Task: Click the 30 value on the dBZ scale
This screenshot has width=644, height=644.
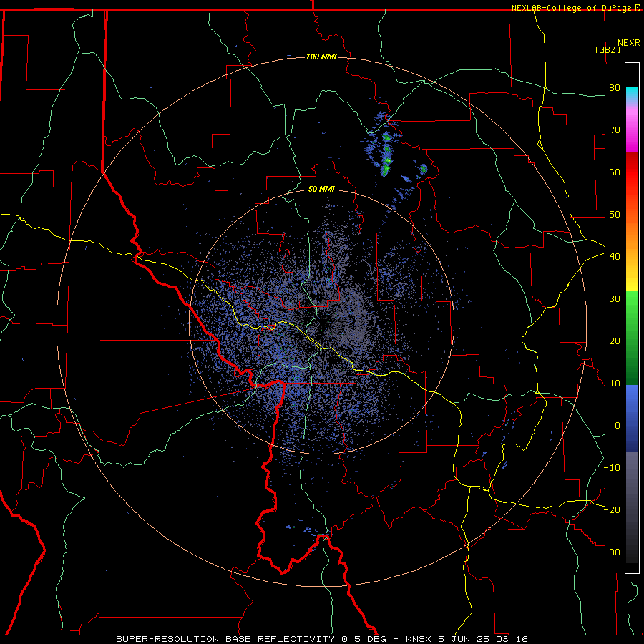Action: pos(615,298)
